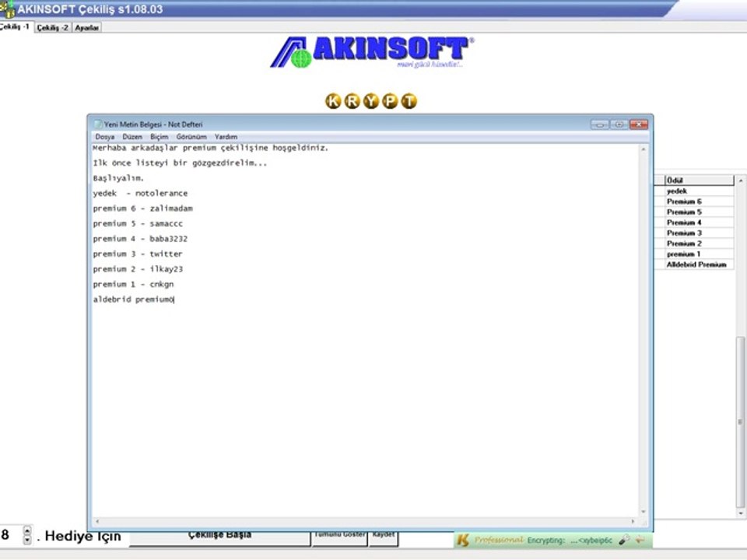Image resolution: width=747 pixels, height=560 pixels.
Task: Select the Çekiliş -1 tab
Action: pos(16,26)
